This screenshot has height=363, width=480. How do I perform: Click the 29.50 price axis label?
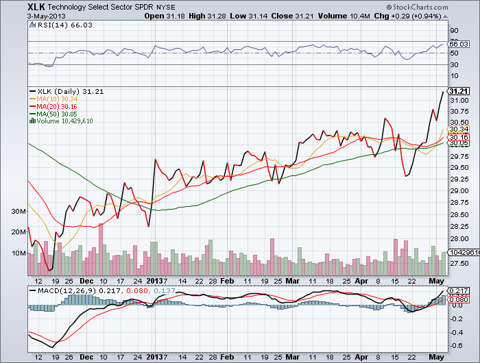tap(459, 168)
